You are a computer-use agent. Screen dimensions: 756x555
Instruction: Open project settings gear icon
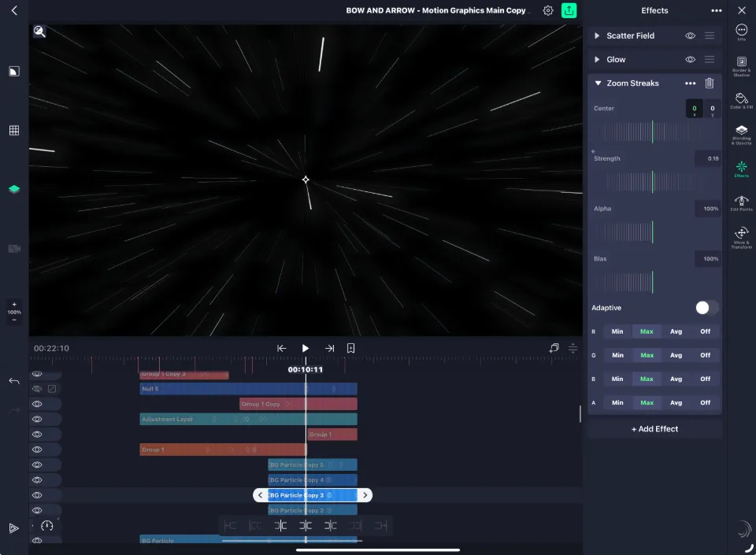point(548,10)
